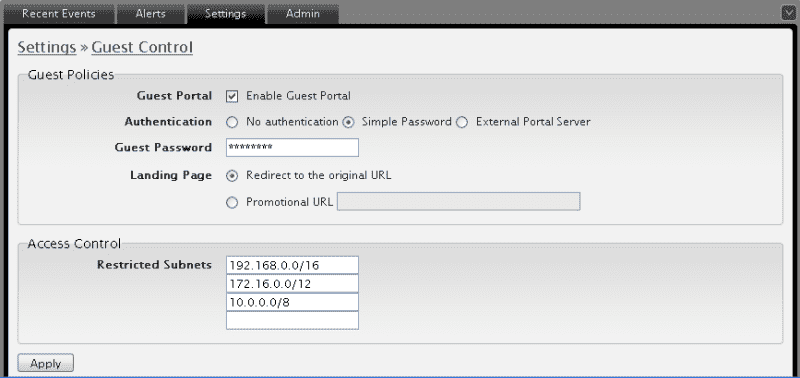Select Redirect to the original URL
This screenshot has height=378, width=800.
pyautogui.click(x=232, y=175)
